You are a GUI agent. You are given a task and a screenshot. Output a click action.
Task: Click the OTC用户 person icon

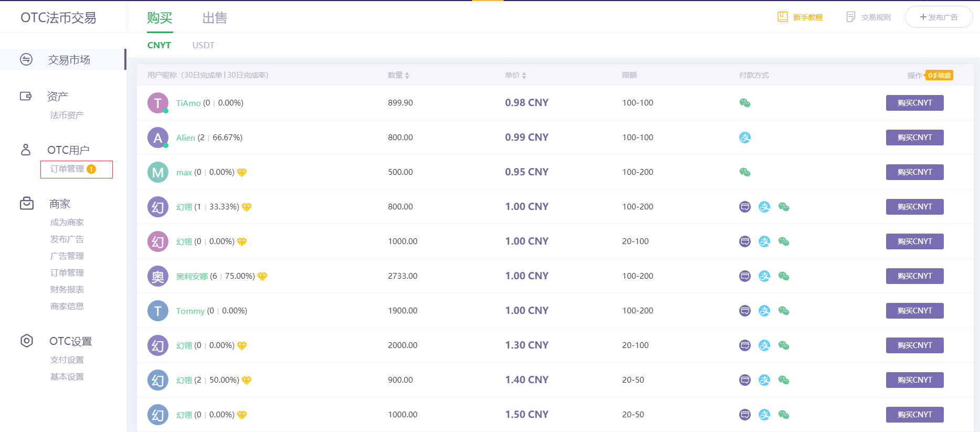click(x=26, y=150)
